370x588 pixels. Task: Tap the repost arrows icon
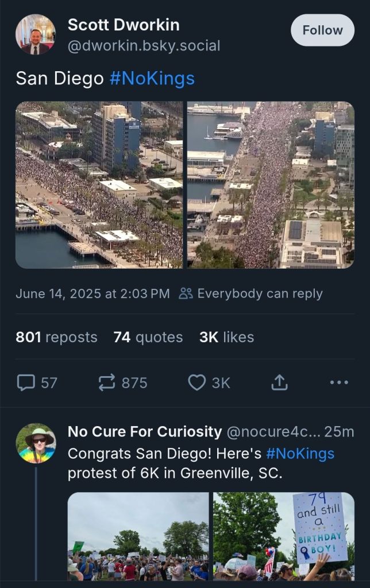[107, 382]
